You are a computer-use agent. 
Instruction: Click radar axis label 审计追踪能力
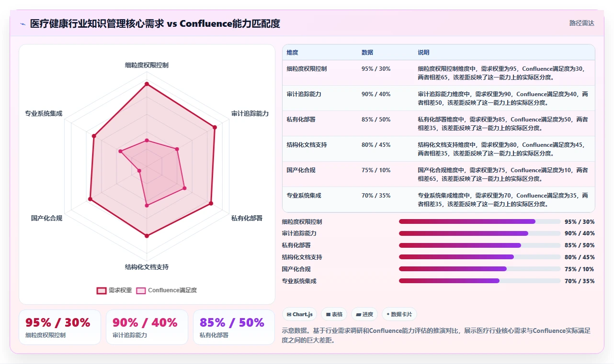tap(250, 113)
